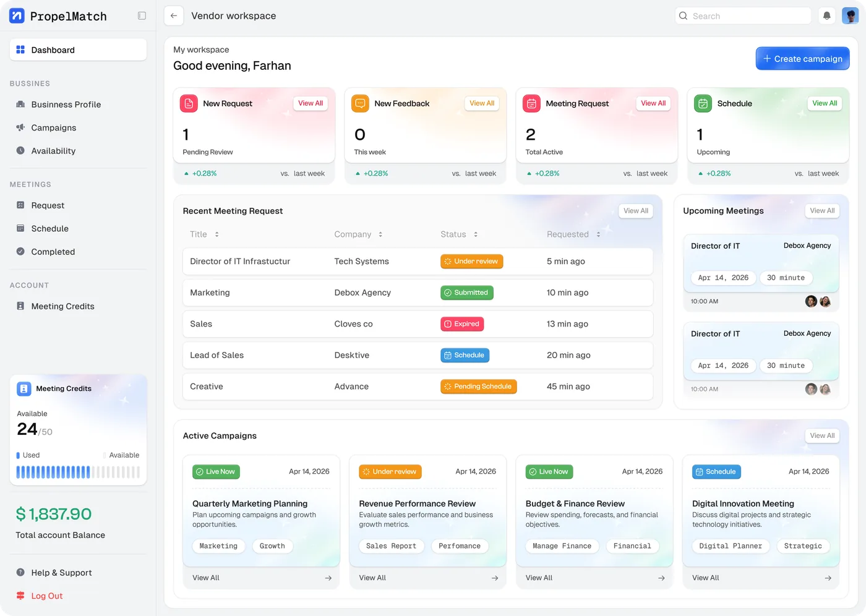Click the Strategic tag

(x=803, y=546)
